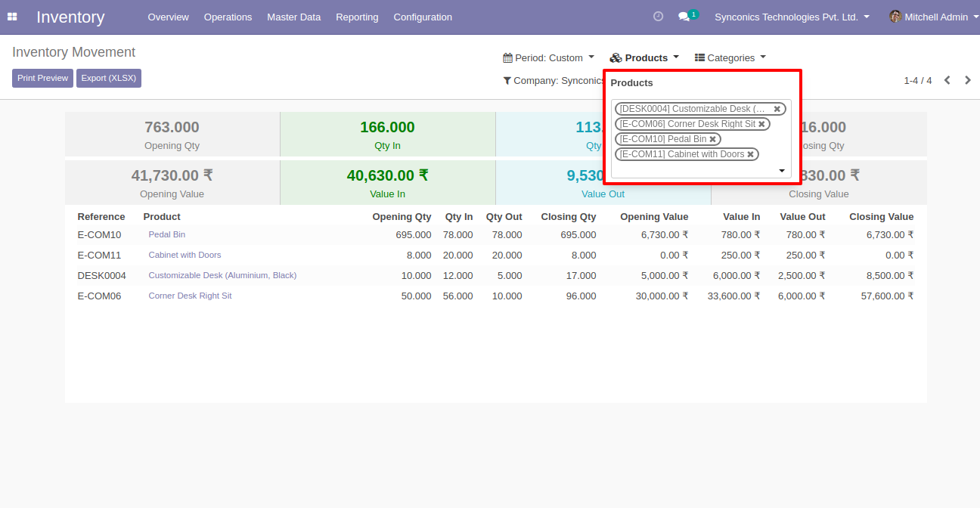Remove the Corner Desk Right Sit tag
Image resolution: width=980 pixels, height=508 pixels.
(761, 124)
